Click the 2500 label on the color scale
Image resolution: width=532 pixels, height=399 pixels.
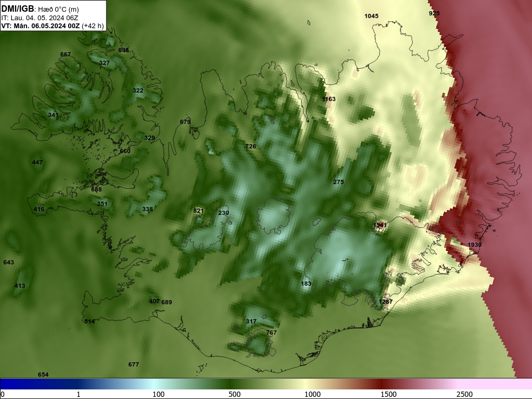coord(464,394)
